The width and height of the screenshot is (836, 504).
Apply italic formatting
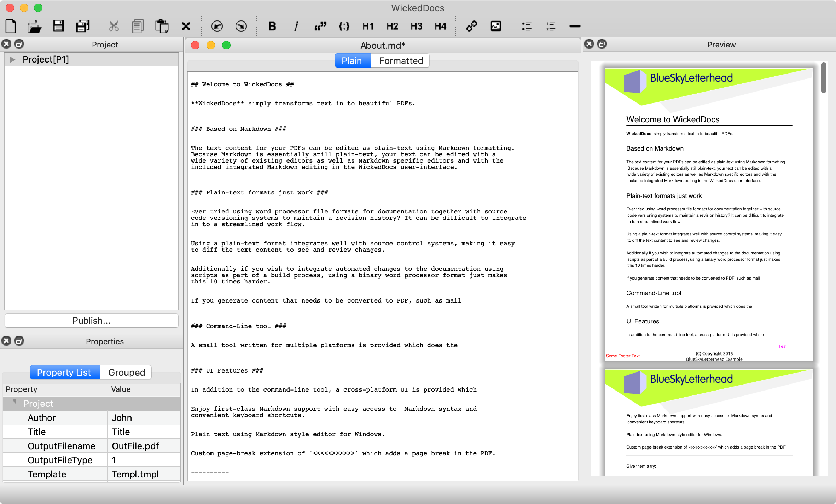(x=296, y=26)
